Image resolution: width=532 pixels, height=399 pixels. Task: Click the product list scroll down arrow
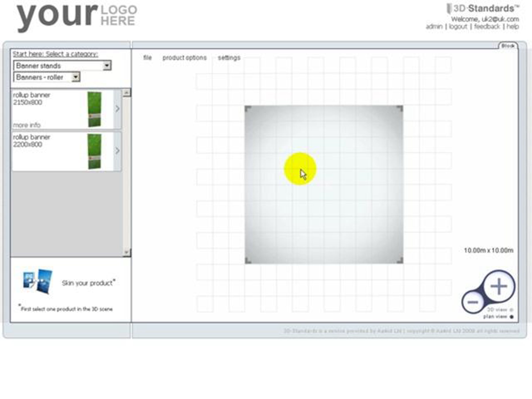point(127,252)
